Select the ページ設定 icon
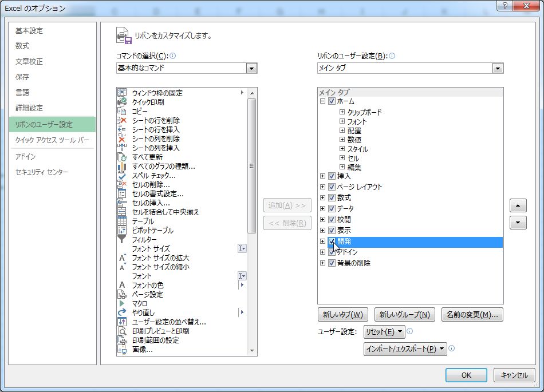 tap(122, 294)
